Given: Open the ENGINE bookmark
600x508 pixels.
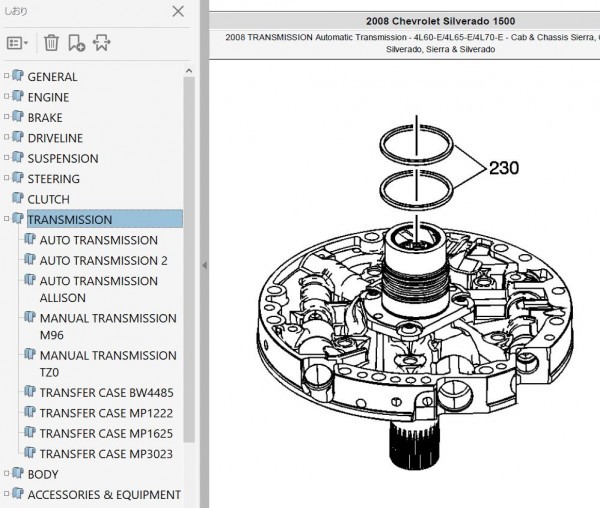Looking at the screenshot, I should point(48,97).
